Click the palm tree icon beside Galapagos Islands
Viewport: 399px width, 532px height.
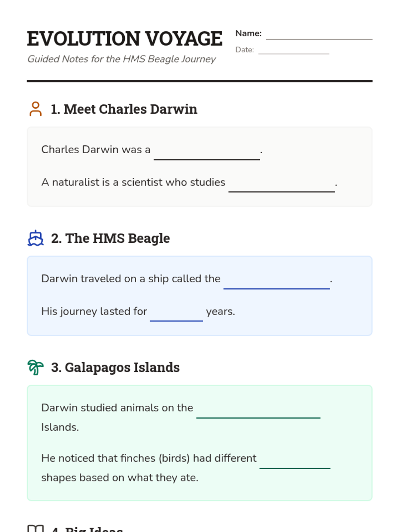(36, 367)
